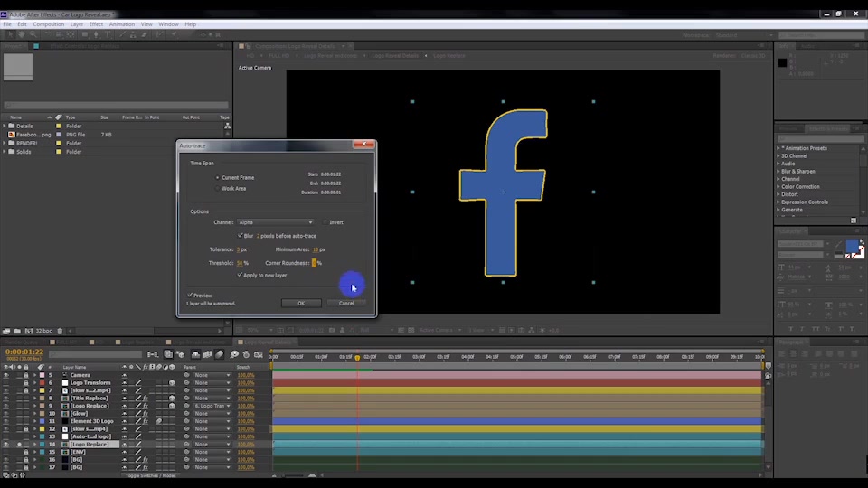Expand Animation Presets in Effects panel
This screenshot has width=868, height=488.
778,148
